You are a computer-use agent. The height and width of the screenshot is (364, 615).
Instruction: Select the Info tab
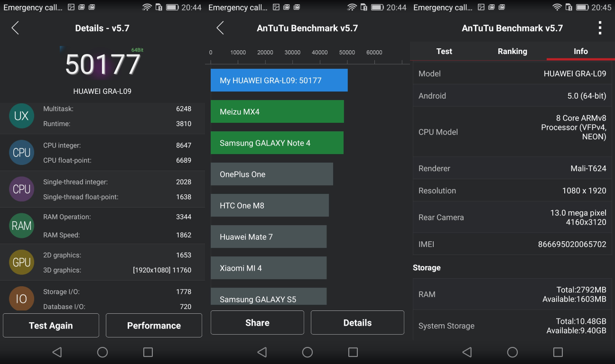pos(581,51)
